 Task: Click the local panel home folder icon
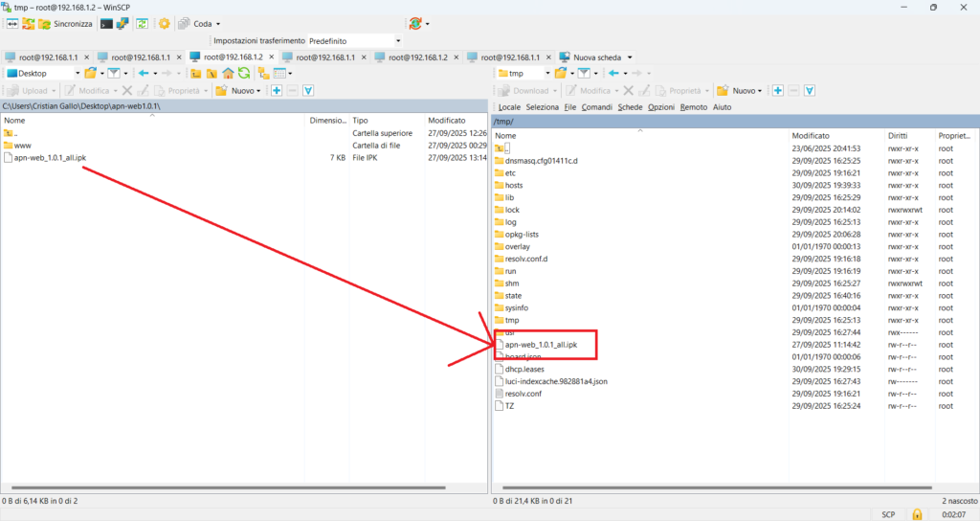tap(228, 73)
